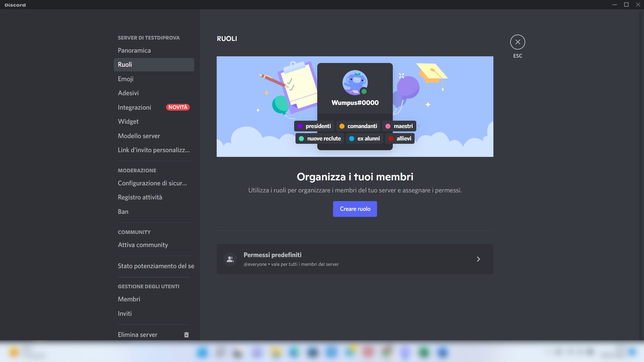Open the Registro attività page
This screenshot has height=362, width=644.
[140, 197]
